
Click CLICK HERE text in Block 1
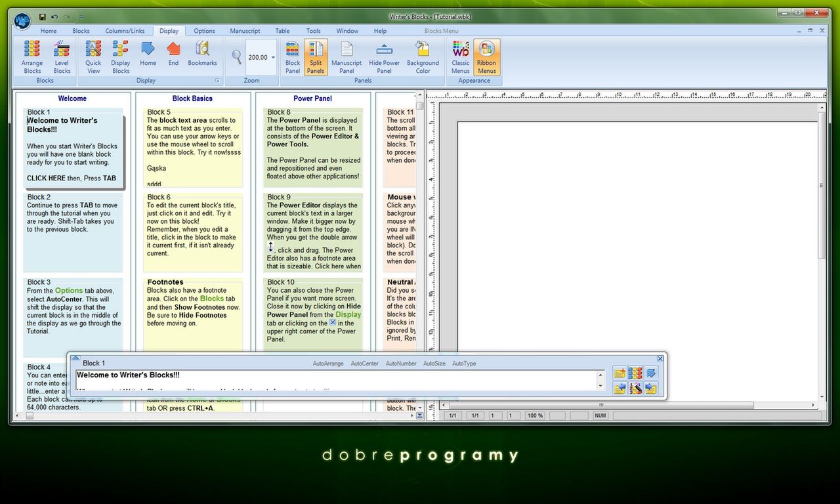click(x=46, y=178)
